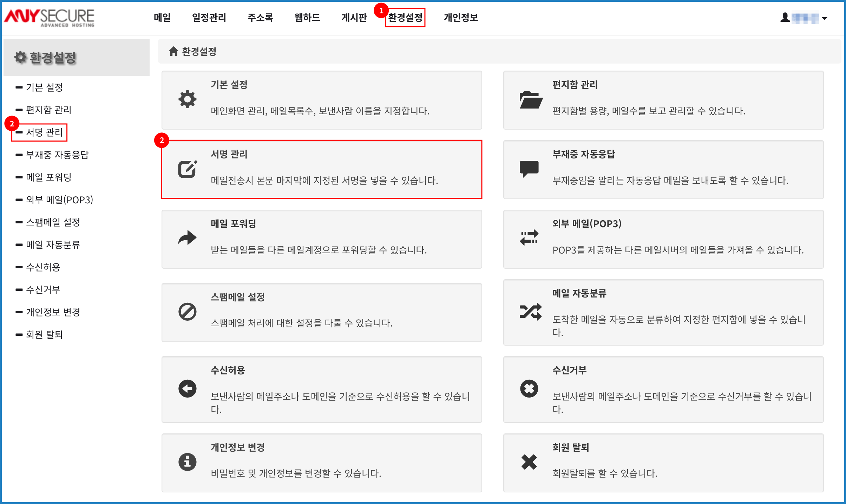Viewport: 846px width, 504px height.
Task: Open the 메일 top menu
Action: pyautogui.click(x=162, y=18)
